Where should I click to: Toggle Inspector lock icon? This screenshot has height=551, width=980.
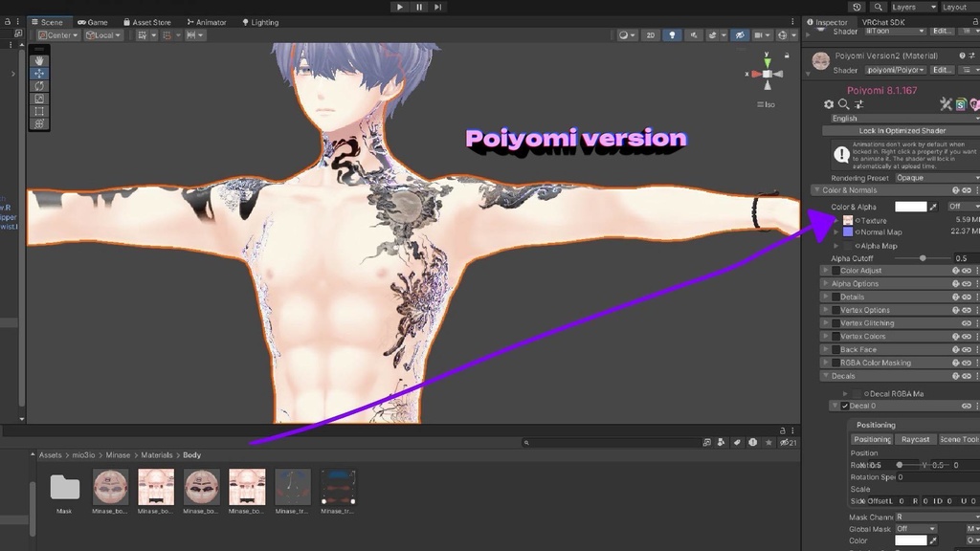tap(975, 22)
